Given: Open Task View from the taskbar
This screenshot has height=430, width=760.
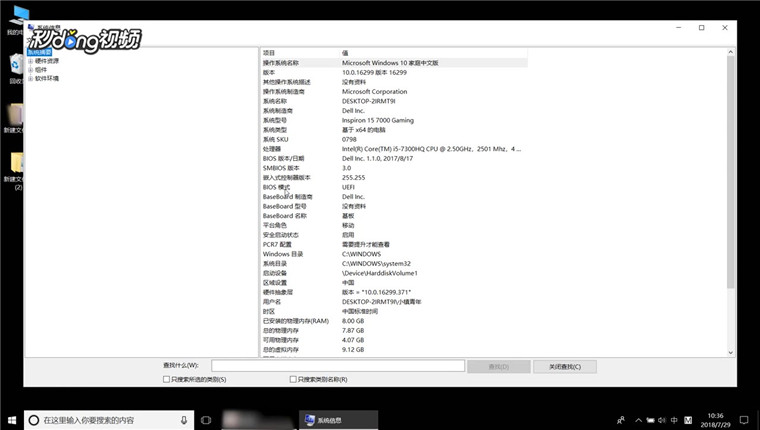Looking at the screenshot, I should pos(206,420).
